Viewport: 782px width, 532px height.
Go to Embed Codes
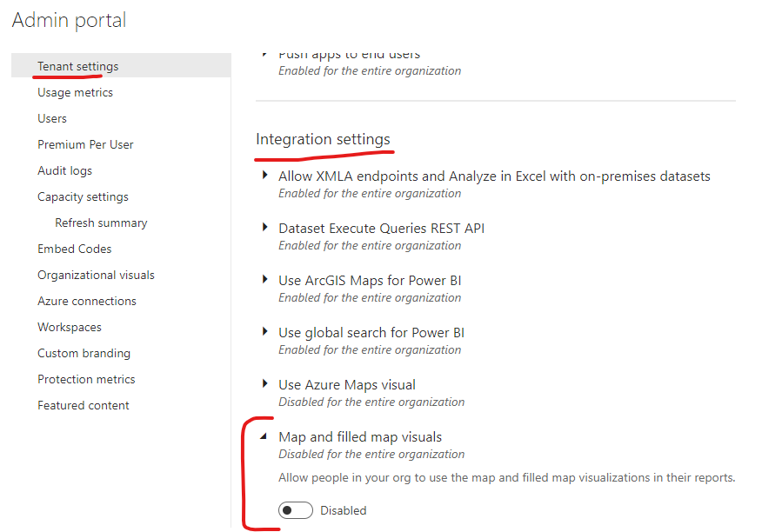pos(74,249)
